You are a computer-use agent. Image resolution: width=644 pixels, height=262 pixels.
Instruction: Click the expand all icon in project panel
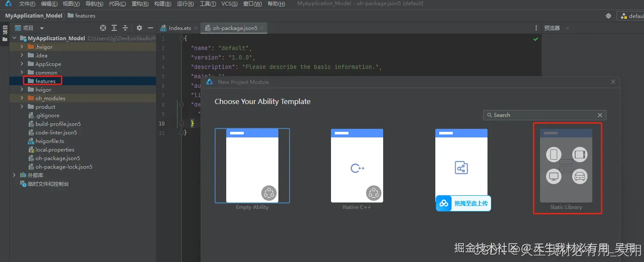point(114,28)
